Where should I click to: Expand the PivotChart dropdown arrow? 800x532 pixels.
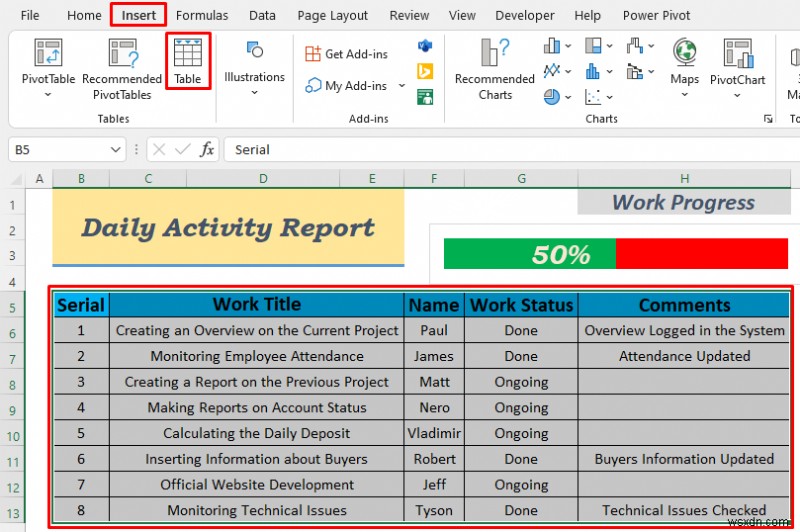737,95
